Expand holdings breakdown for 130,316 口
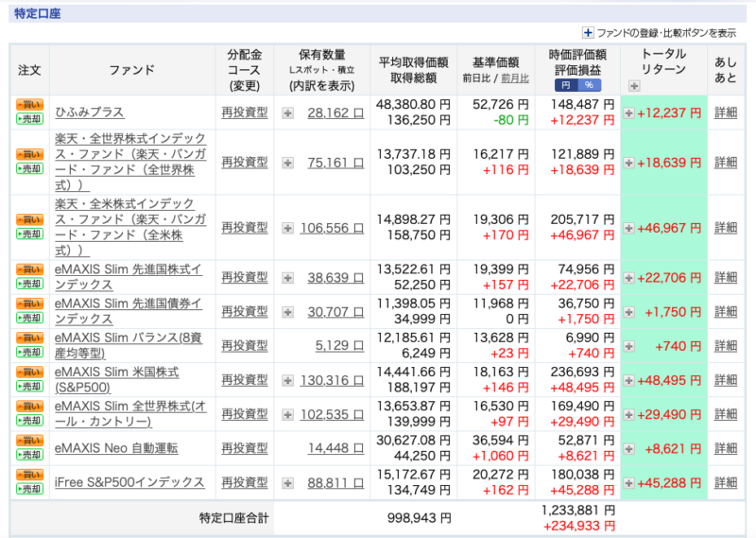Screen dimensions: 756x538 coord(288,381)
